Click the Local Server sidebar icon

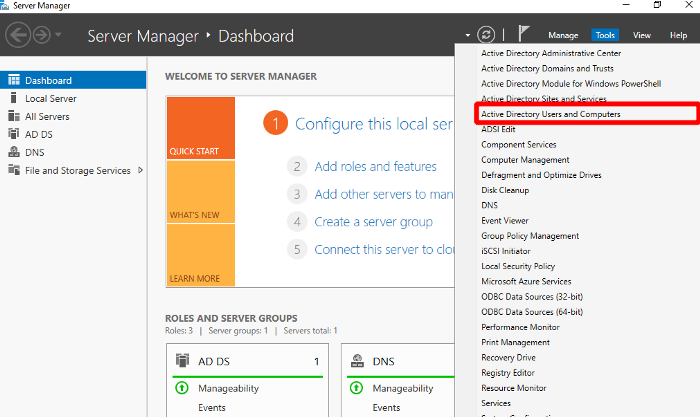coord(14,98)
